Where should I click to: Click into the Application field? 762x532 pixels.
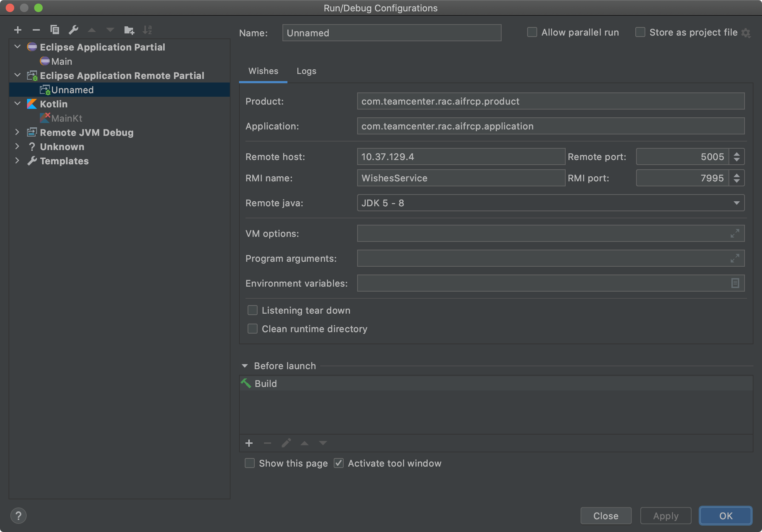click(551, 126)
